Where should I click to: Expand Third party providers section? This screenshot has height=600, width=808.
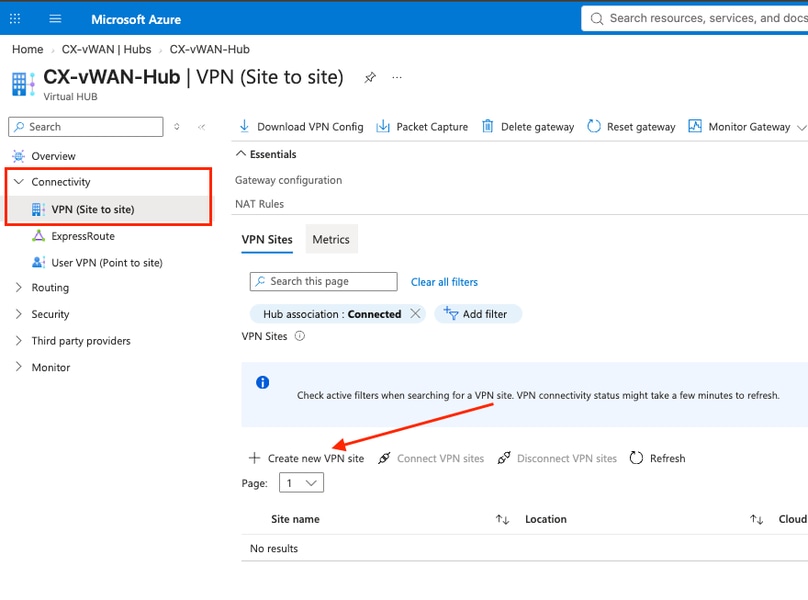tap(81, 341)
